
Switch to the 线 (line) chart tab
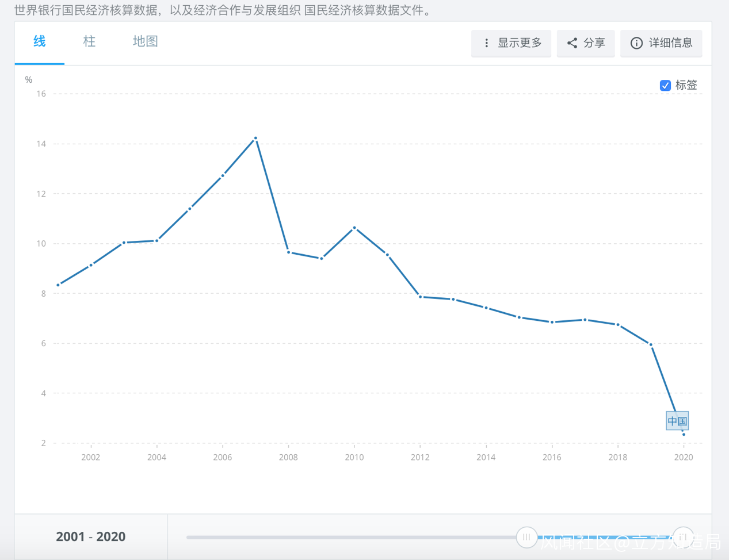click(39, 41)
